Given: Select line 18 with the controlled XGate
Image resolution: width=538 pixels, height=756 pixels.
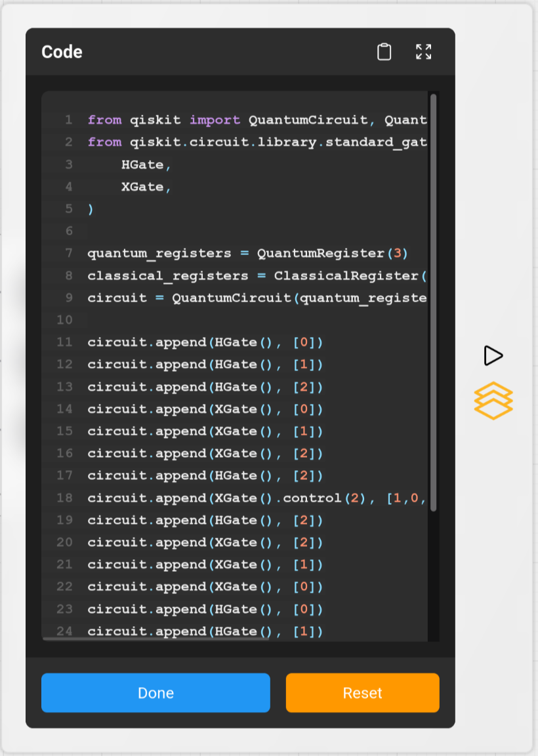Looking at the screenshot, I should pos(256,498).
